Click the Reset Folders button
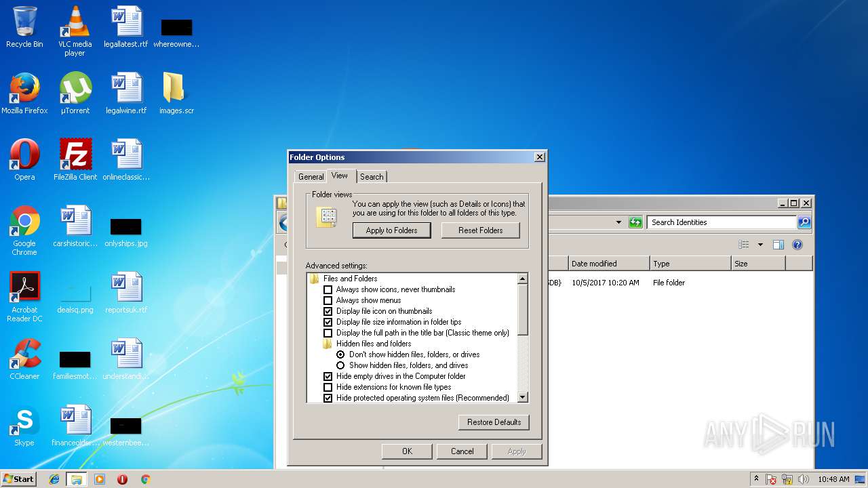Viewport: 868px width, 488px height. (480, 230)
